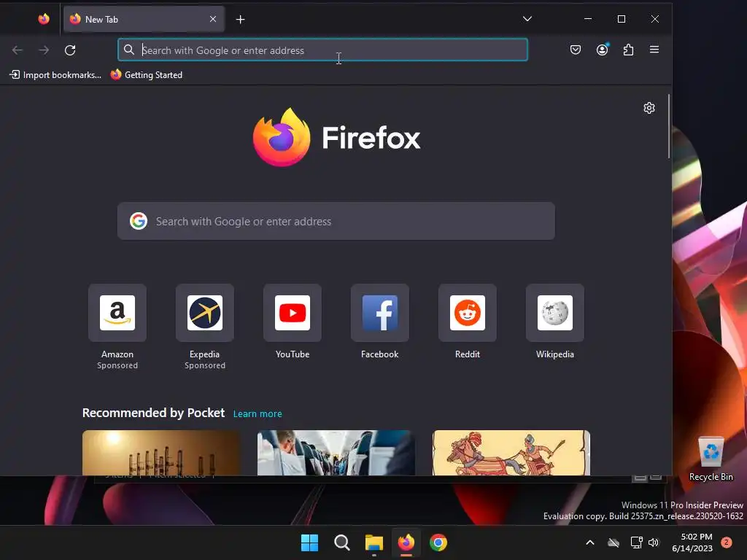Click the volume speaker tray icon
The height and width of the screenshot is (560, 747).
[x=654, y=542]
